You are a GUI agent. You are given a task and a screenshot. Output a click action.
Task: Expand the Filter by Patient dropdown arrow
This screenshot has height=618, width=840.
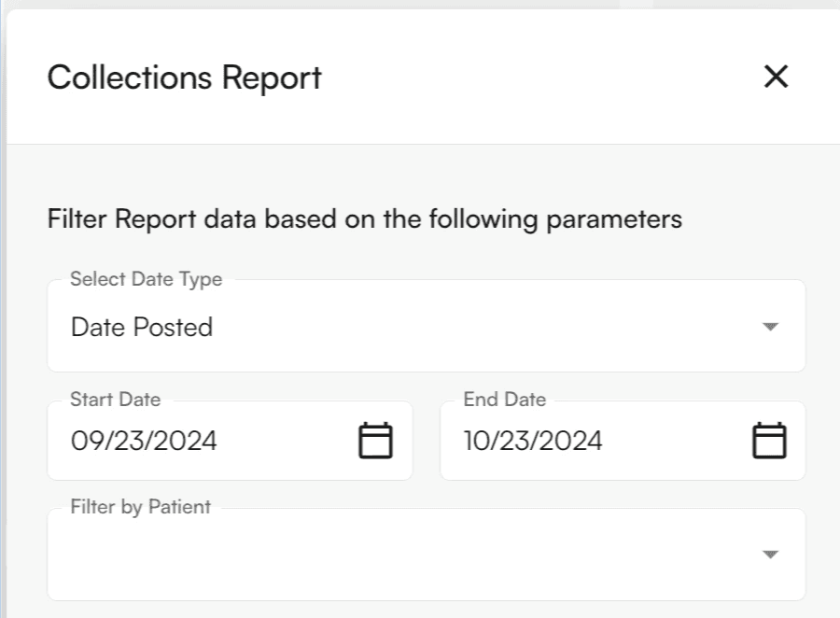[770, 555]
